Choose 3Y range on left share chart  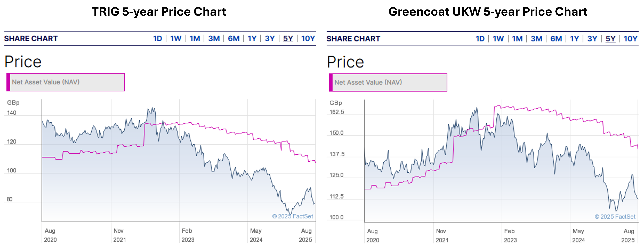click(x=270, y=39)
